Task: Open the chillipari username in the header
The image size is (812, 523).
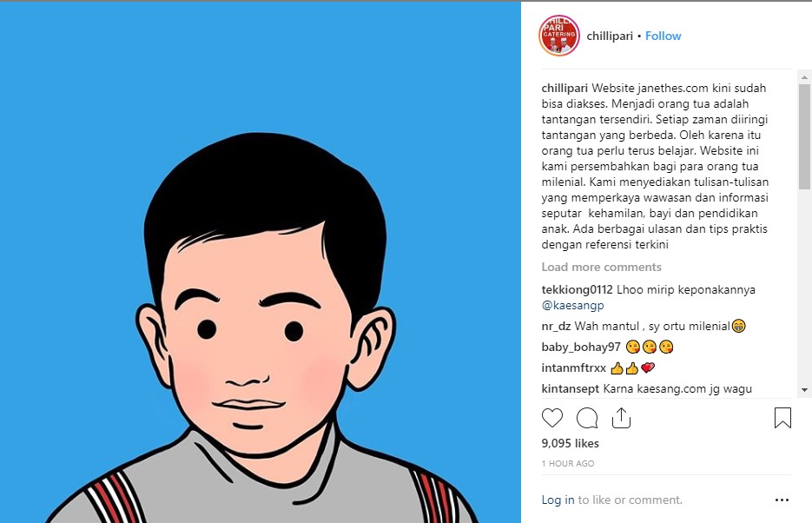Action: pyautogui.click(x=610, y=36)
